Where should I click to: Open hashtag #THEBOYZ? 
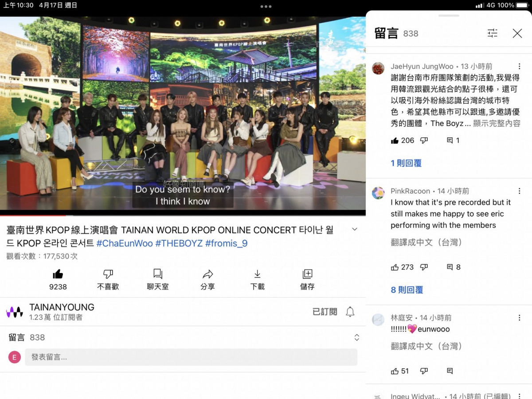click(179, 243)
